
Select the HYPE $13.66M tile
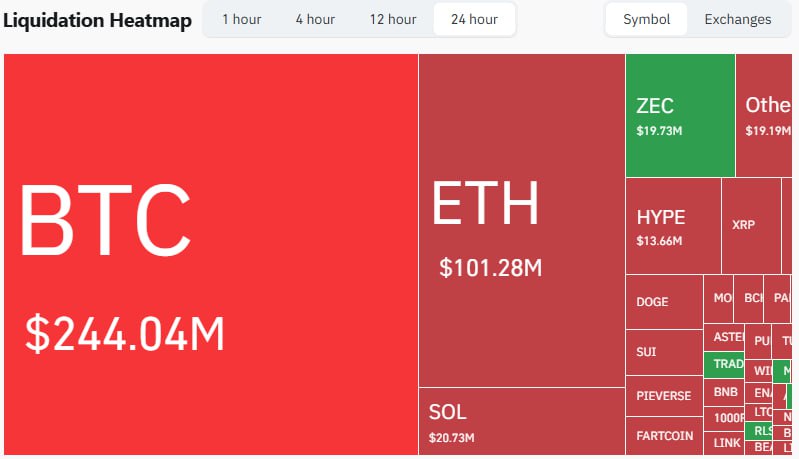[673, 225]
